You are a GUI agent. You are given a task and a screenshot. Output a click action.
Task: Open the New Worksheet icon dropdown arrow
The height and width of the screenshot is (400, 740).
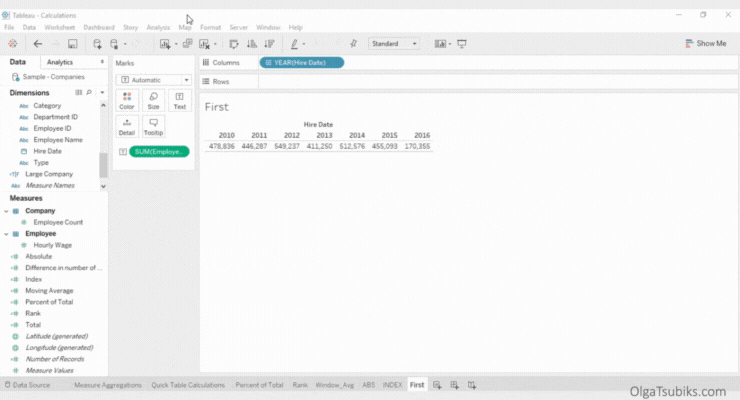[x=176, y=44]
